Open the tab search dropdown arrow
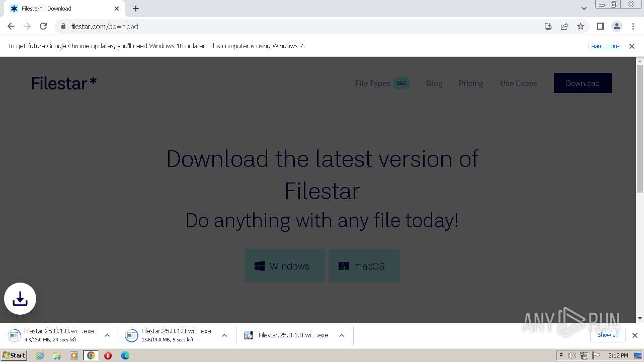The height and width of the screenshot is (362, 644). 584,9
